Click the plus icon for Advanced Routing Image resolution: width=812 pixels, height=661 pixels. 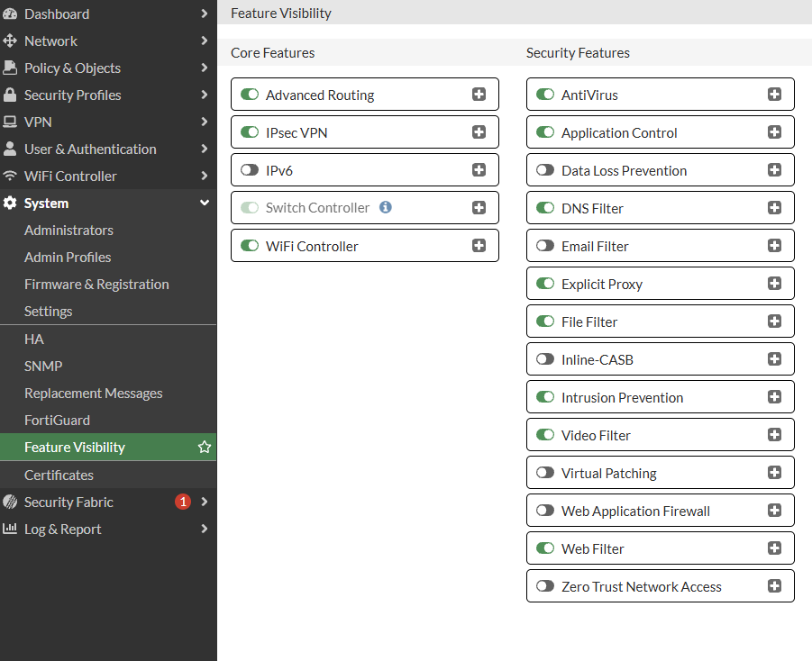coord(479,95)
